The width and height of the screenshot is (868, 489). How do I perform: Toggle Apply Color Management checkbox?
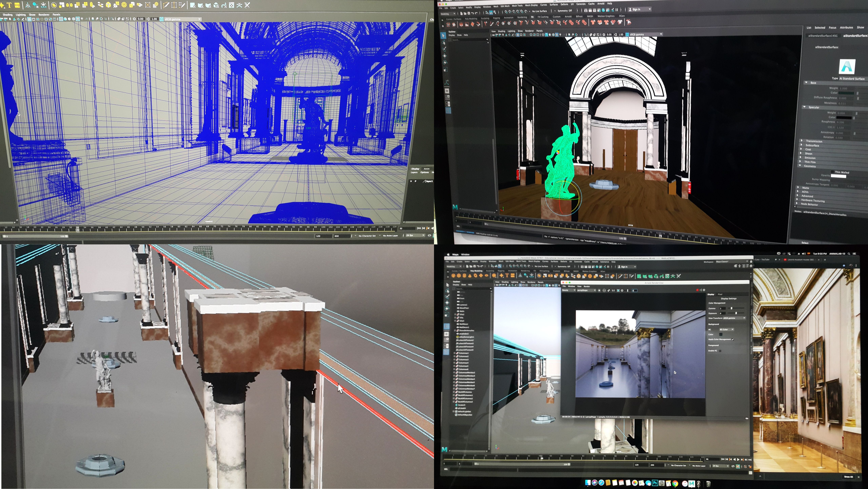[733, 340]
